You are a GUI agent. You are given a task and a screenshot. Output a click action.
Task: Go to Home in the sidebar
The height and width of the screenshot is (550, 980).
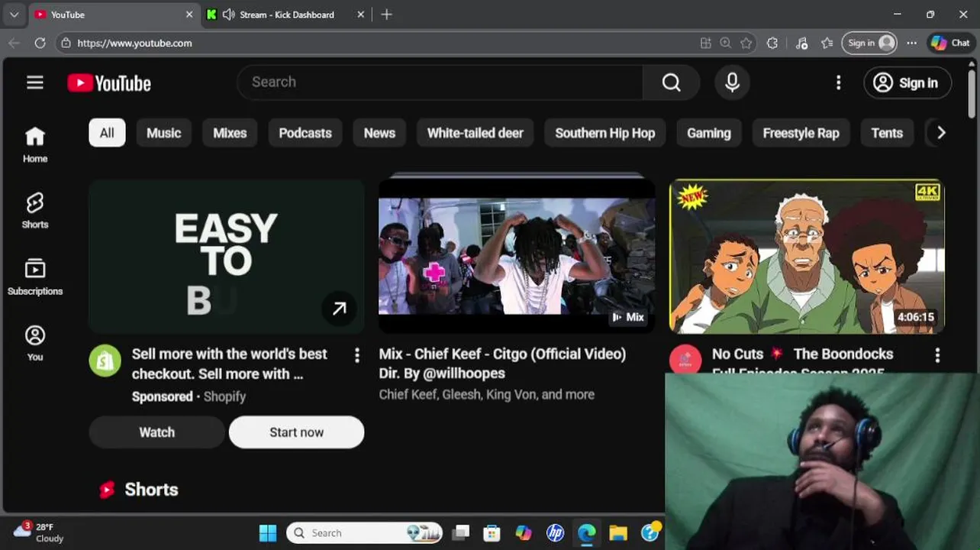[x=35, y=145]
